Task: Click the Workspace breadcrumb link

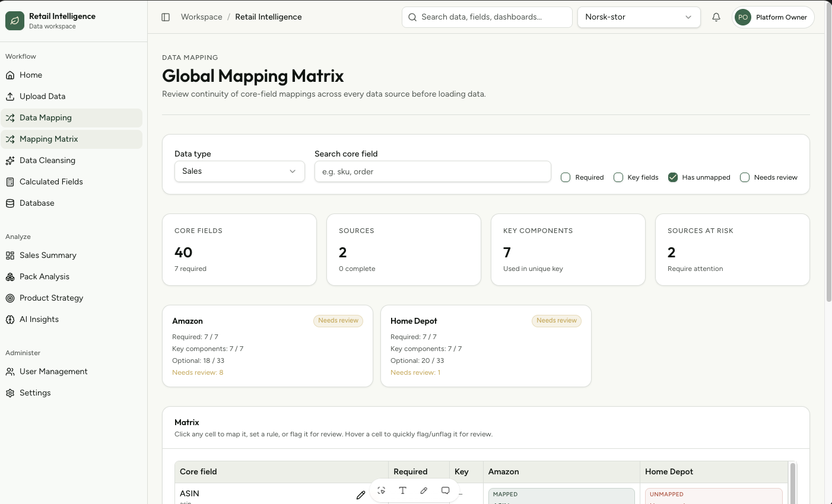Action: [202, 17]
